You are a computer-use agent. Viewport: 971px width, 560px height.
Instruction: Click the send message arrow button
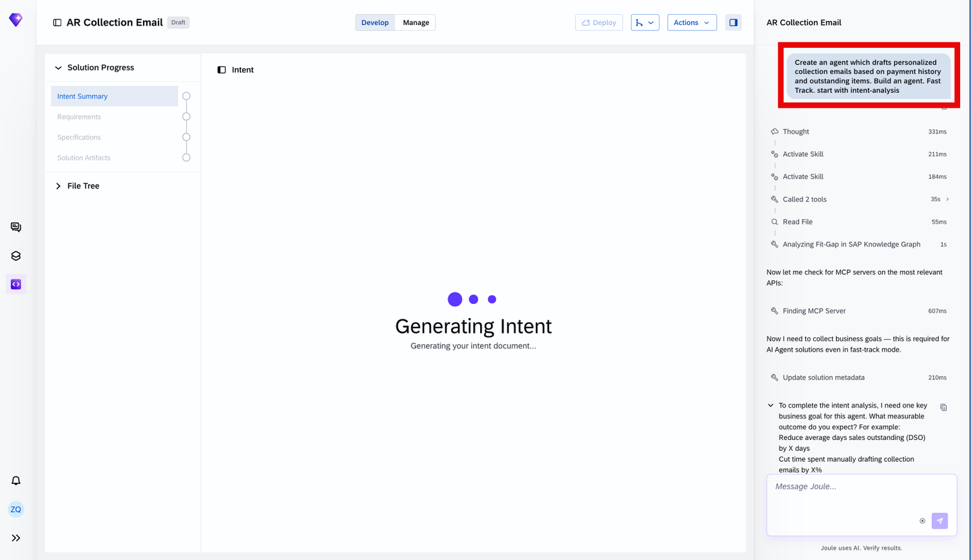point(939,521)
